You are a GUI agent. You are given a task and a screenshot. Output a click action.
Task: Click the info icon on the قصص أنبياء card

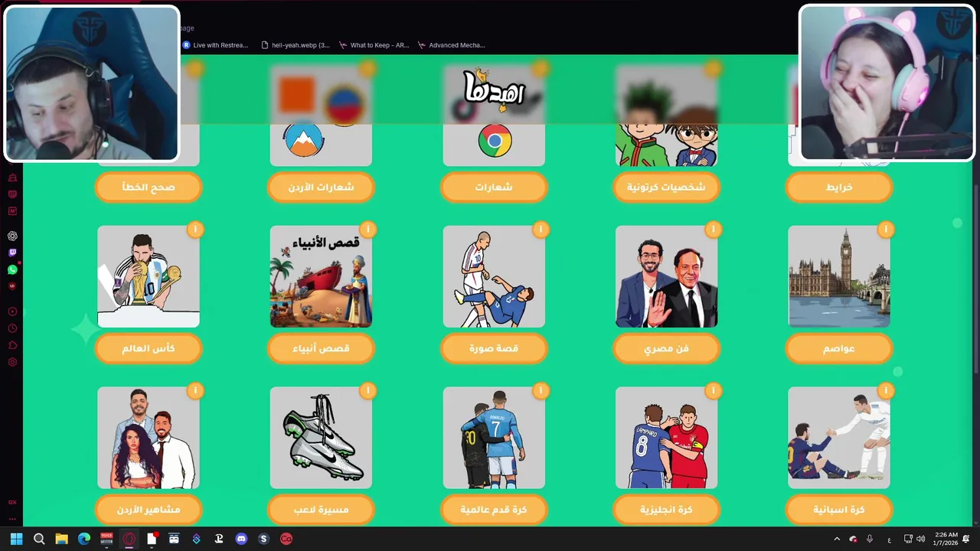[368, 229]
